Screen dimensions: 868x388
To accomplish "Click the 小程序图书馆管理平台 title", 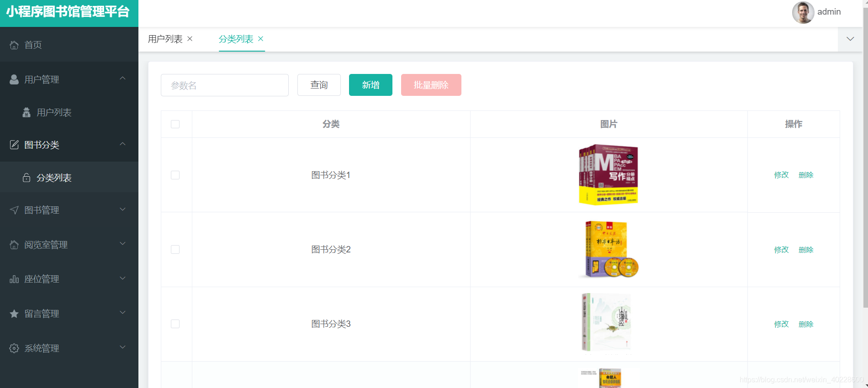I will tap(68, 12).
